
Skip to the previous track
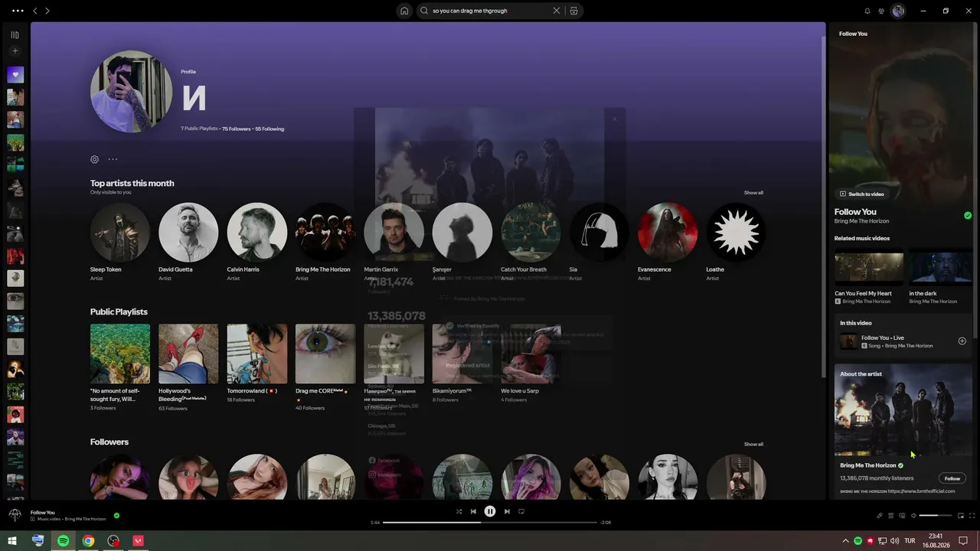473,511
